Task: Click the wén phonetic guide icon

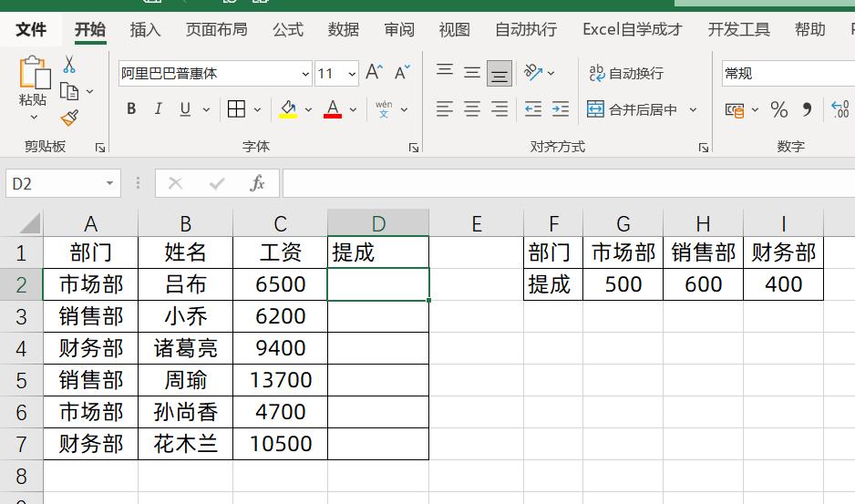Action: pyautogui.click(x=384, y=109)
